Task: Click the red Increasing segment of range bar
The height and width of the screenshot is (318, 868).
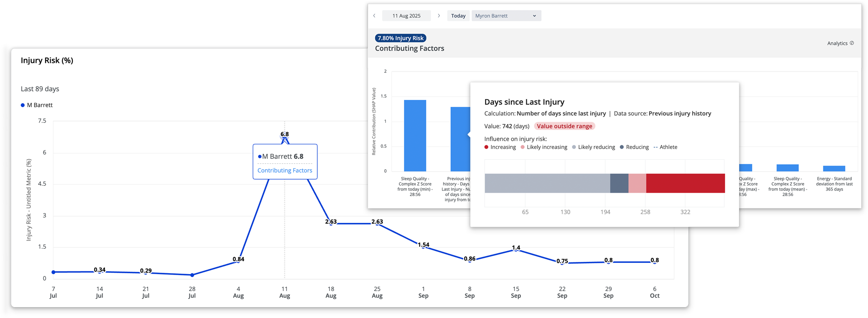Action: pos(685,183)
